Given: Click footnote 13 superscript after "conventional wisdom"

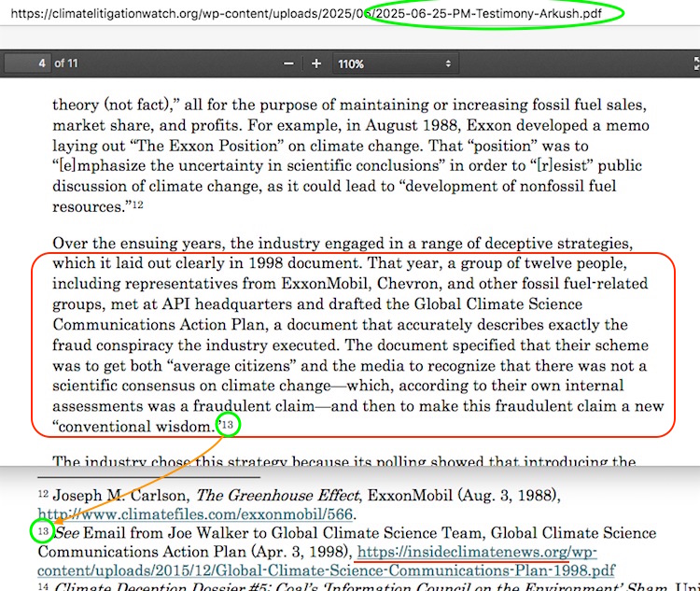Looking at the screenshot, I should (x=226, y=426).
